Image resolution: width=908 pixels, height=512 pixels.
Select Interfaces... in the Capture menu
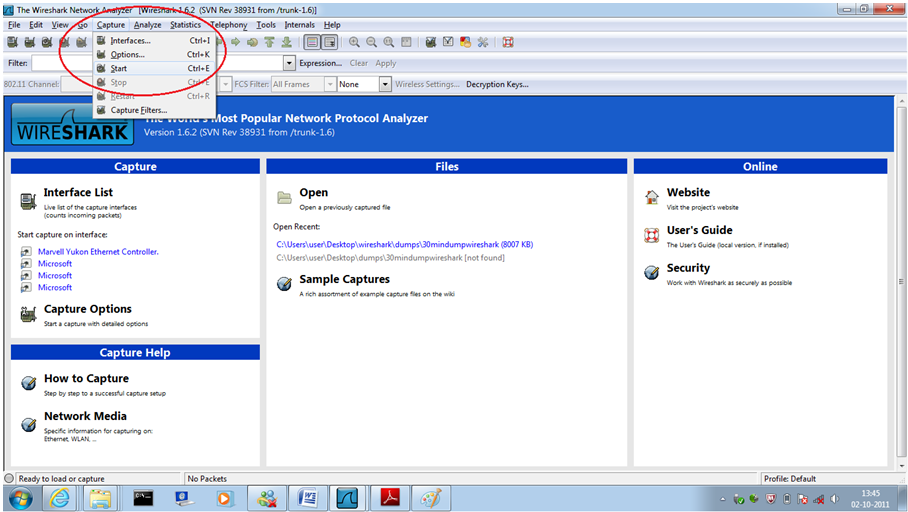(154, 41)
